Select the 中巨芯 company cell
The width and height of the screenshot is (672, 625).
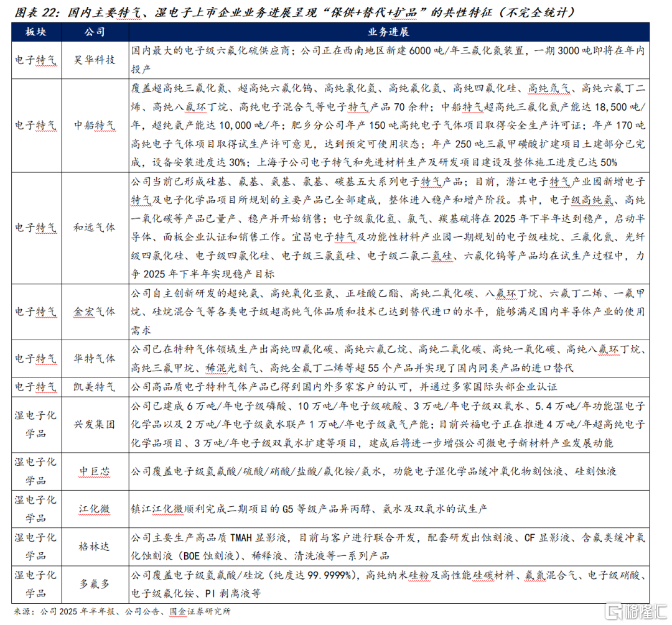[x=94, y=471]
